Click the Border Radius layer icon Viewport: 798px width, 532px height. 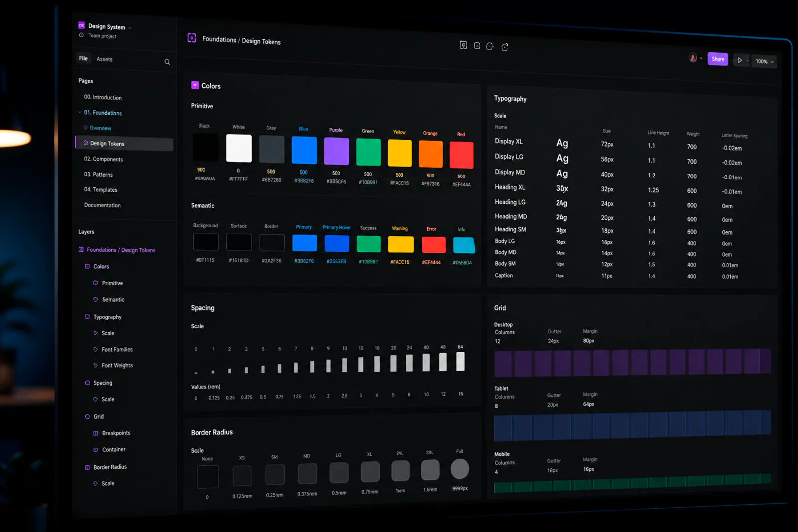click(87, 467)
